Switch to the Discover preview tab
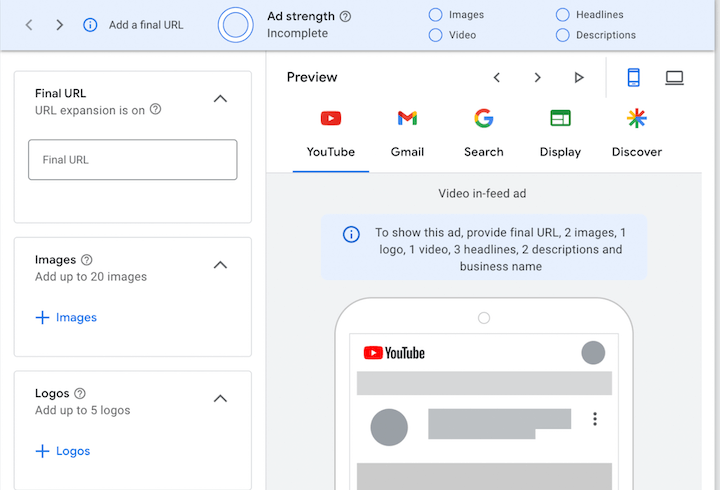The height and width of the screenshot is (490, 720). point(637,139)
